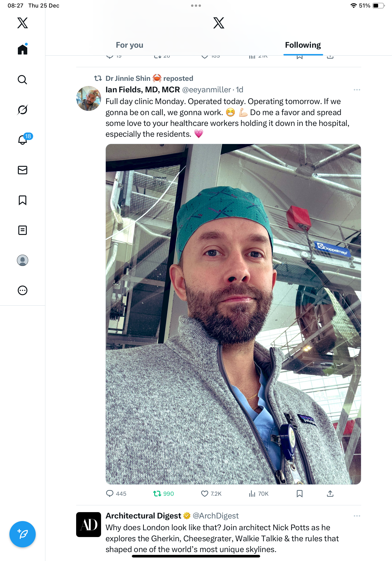
Task: Open the Profile avatar icon
Action: (23, 260)
